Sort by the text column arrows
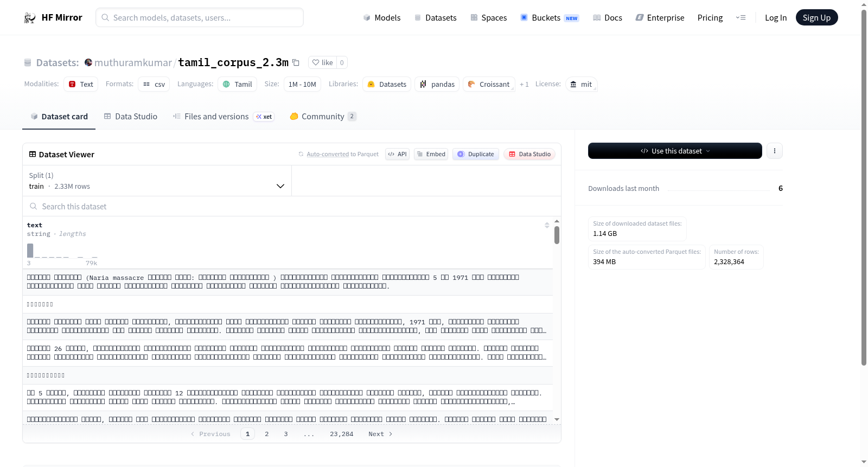The height and width of the screenshot is (467, 868). (547, 225)
